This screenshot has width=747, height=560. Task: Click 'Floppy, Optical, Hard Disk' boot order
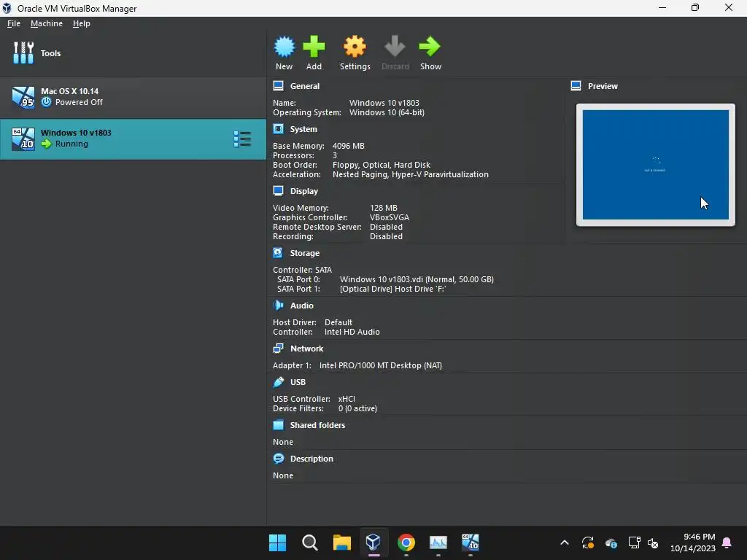pos(382,166)
